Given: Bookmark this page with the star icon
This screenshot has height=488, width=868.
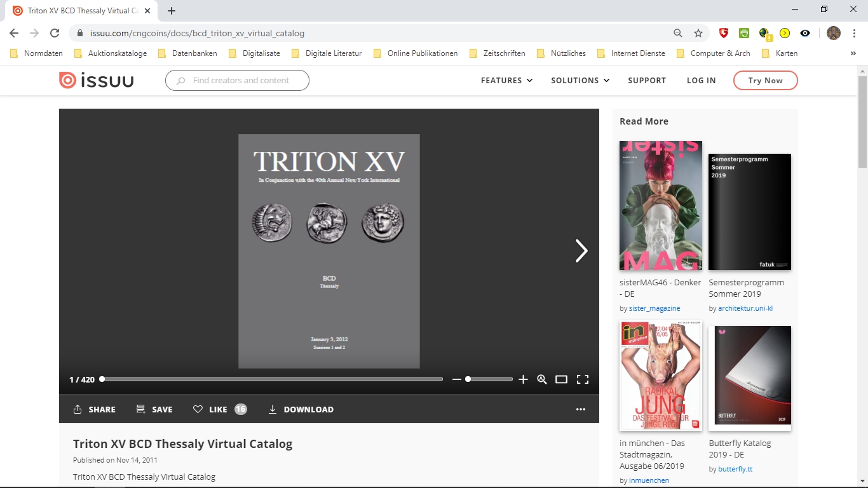Looking at the screenshot, I should pos(698,33).
